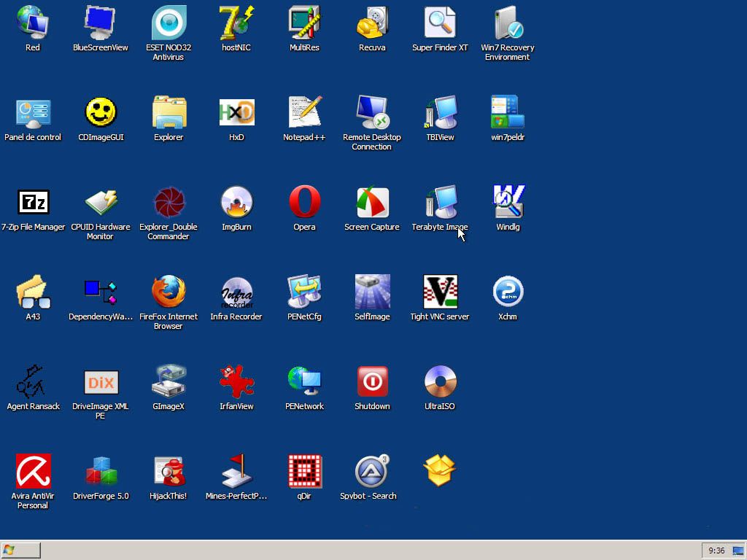The height and width of the screenshot is (560, 747).
Task: Open Notepad++ desktop icon
Action: pyautogui.click(x=304, y=113)
